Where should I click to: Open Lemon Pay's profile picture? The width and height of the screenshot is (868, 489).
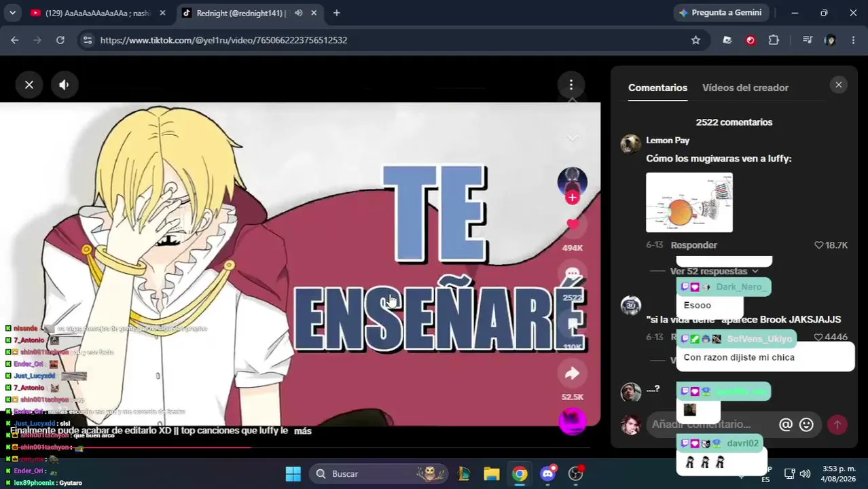[631, 144]
